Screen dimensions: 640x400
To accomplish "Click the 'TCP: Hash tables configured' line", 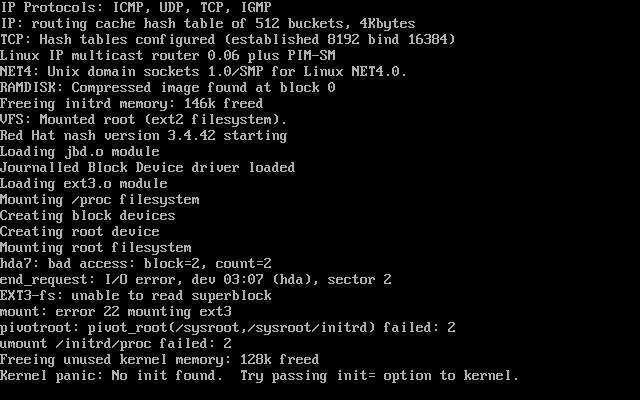I will [227, 40].
